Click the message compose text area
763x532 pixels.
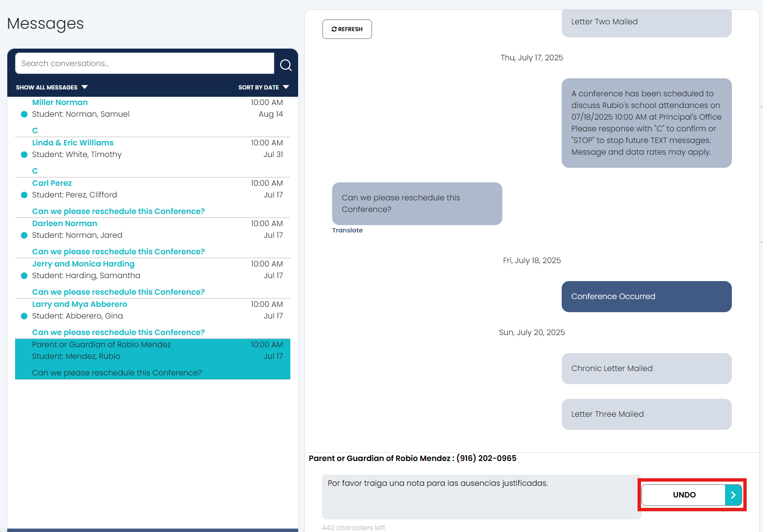click(x=481, y=497)
